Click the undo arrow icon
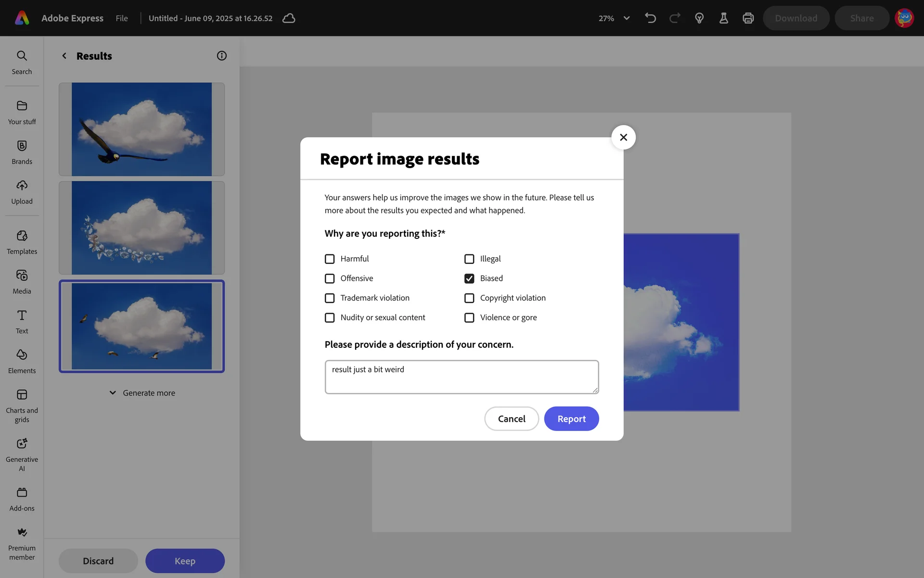Image resolution: width=924 pixels, height=578 pixels. pyautogui.click(x=650, y=18)
